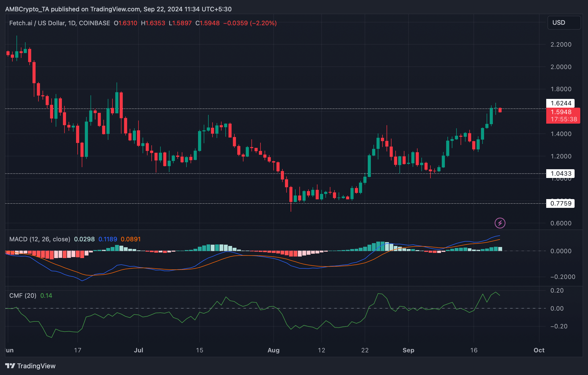Click the purple lightning bolt icon
The height and width of the screenshot is (375, 588).
(x=500, y=223)
